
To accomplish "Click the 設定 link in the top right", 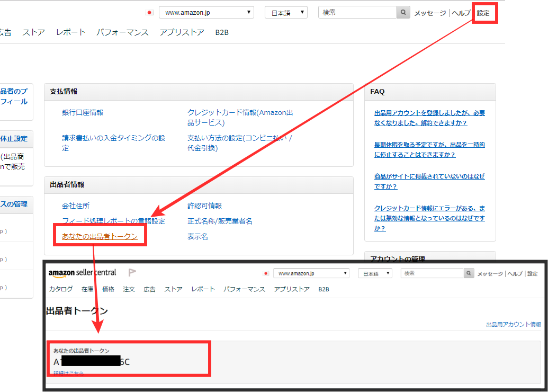I will pyautogui.click(x=483, y=13).
